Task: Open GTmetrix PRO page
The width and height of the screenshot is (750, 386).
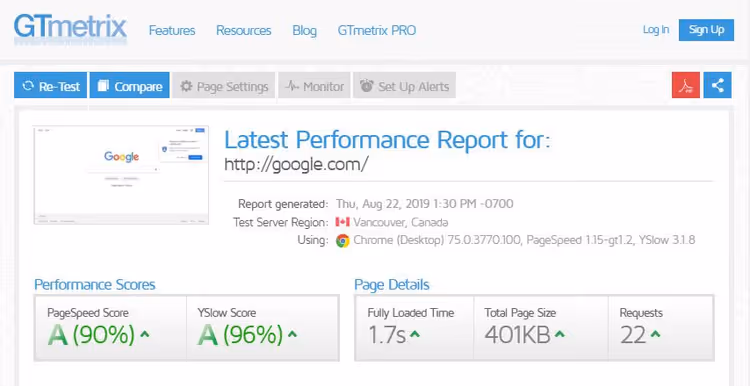Action: coord(377,31)
